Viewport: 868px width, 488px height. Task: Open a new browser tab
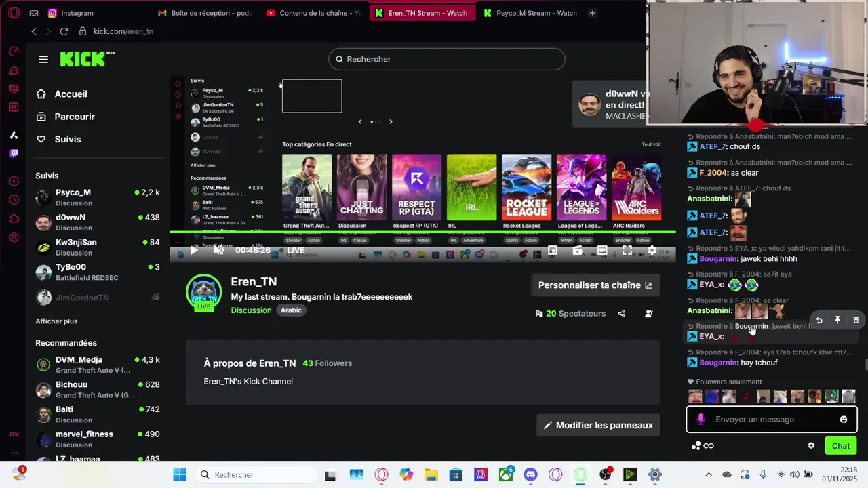pyautogui.click(x=592, y=13)
